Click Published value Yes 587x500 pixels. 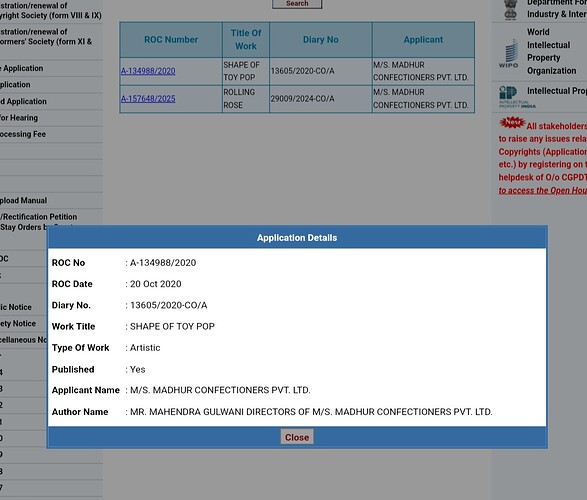pos(138,369)
